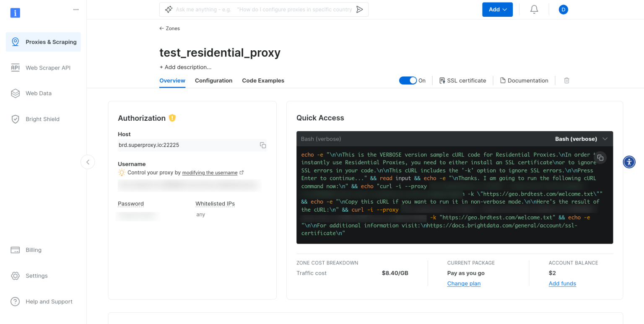Copy the cURL code snippet
This screenshot has height=324, width=644.
600,157
